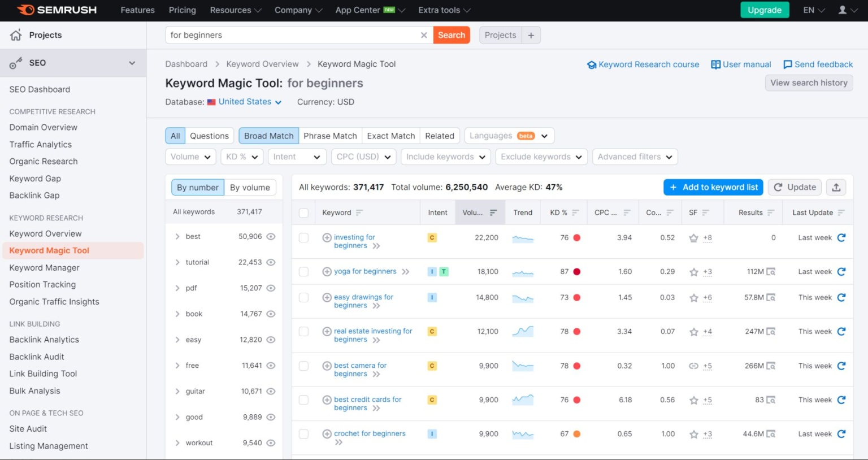
Task: Select the Questions tab
Action: [x=209, y=136]
